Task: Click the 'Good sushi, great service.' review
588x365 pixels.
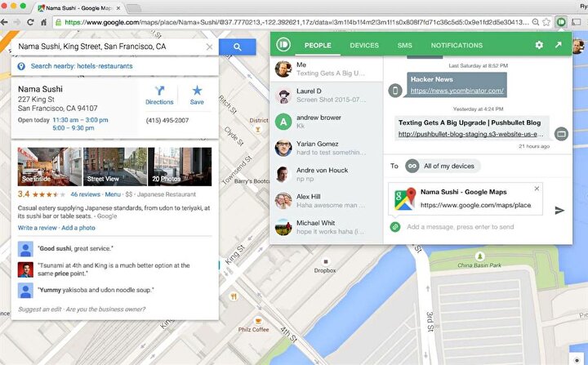Action: click(75, 248)
